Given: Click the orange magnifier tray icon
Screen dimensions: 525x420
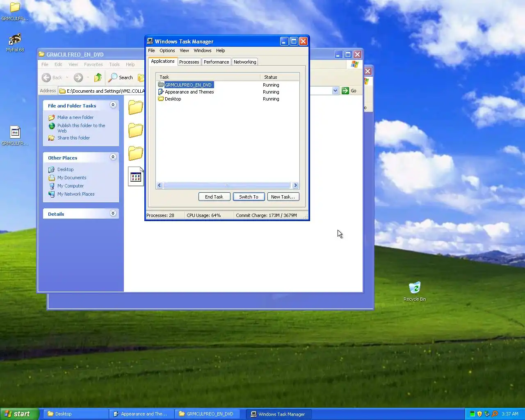Looking at the screenshot, I should [495, 414].
